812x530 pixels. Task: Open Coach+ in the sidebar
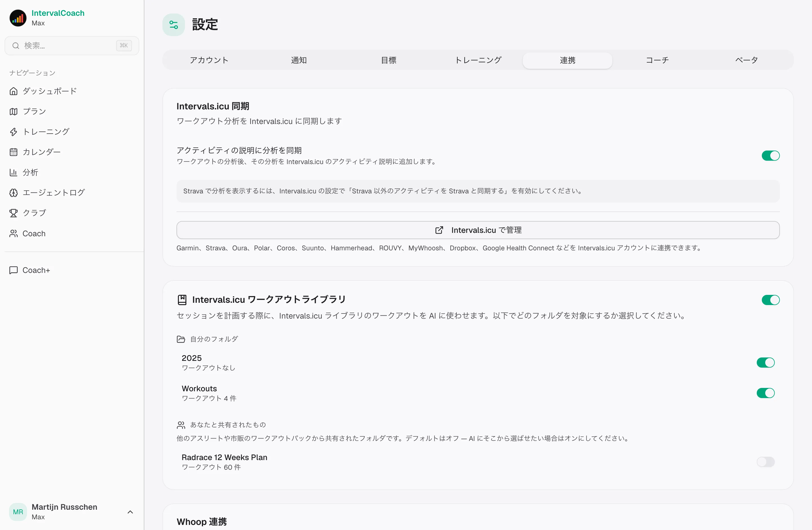click(x=72, y=270)
